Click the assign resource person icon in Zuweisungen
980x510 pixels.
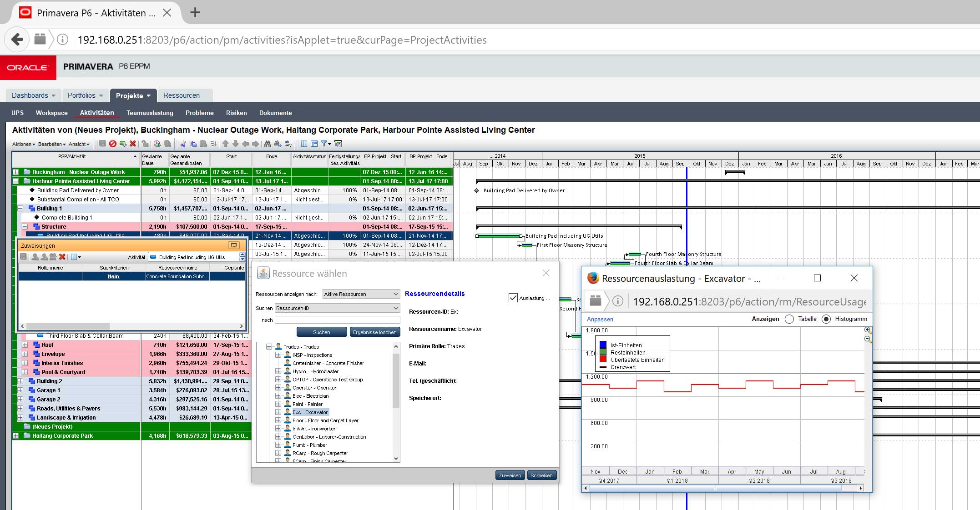coord(35,257)
